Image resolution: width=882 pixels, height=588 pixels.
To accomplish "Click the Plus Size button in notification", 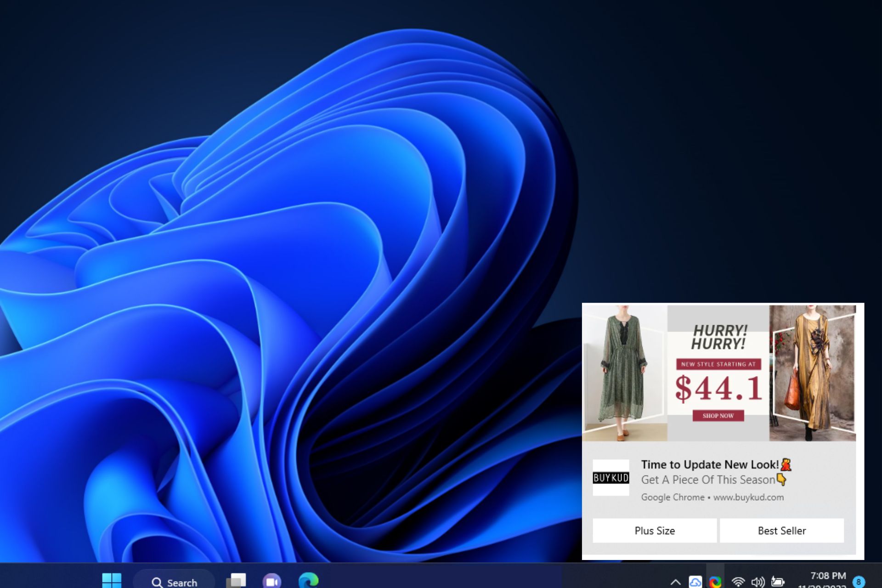I will 654,530.
